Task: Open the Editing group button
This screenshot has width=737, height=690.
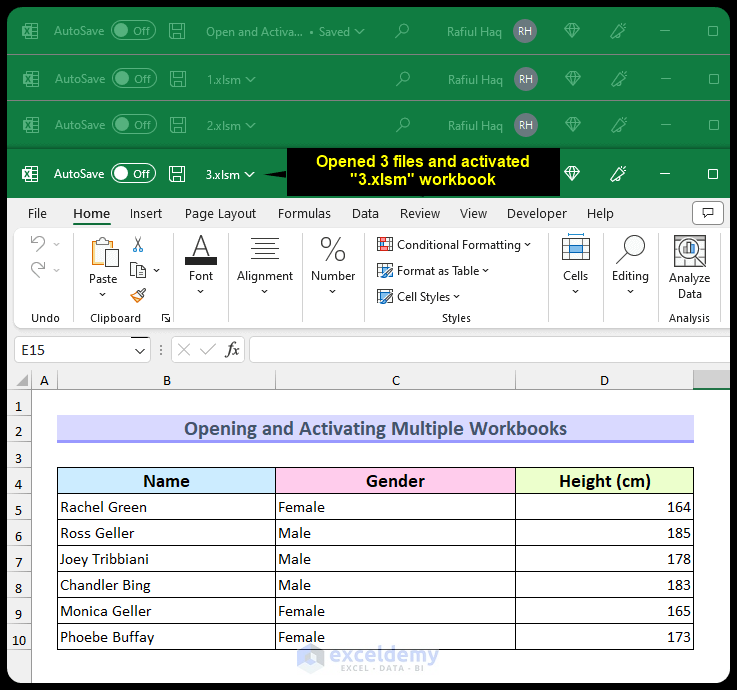Action: pyautogui.click(x=630, y=264)
